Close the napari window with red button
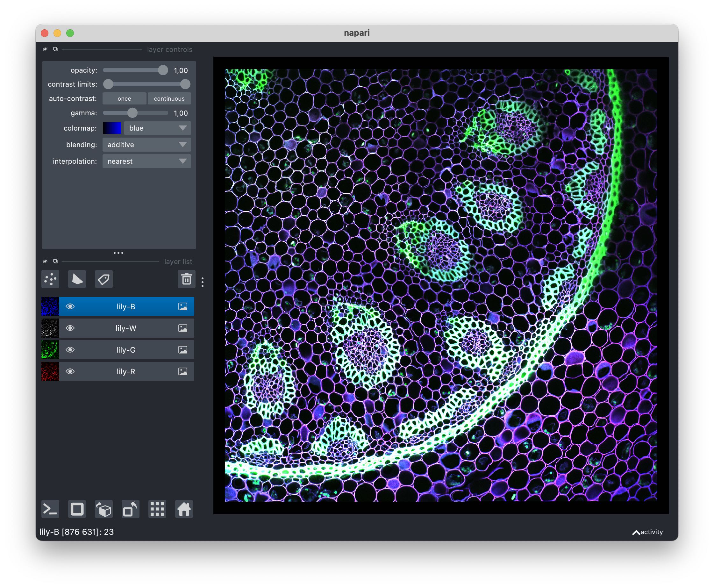 click(45, 33)
